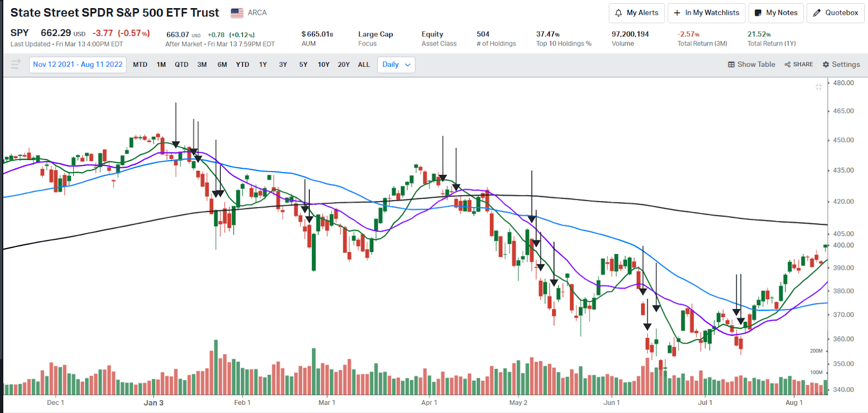Click the 400.00 price axis label
This screenshot has width=868, height=413.
coord(844,245)
